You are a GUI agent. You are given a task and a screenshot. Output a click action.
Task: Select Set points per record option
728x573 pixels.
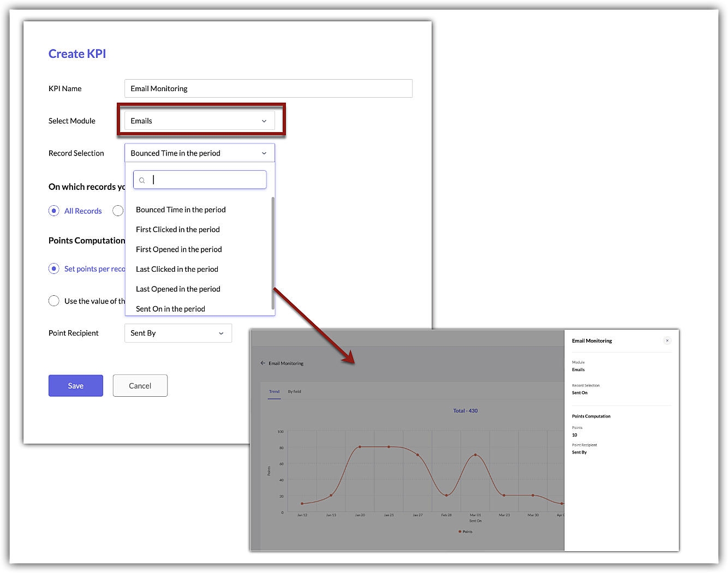pos(54,268)
